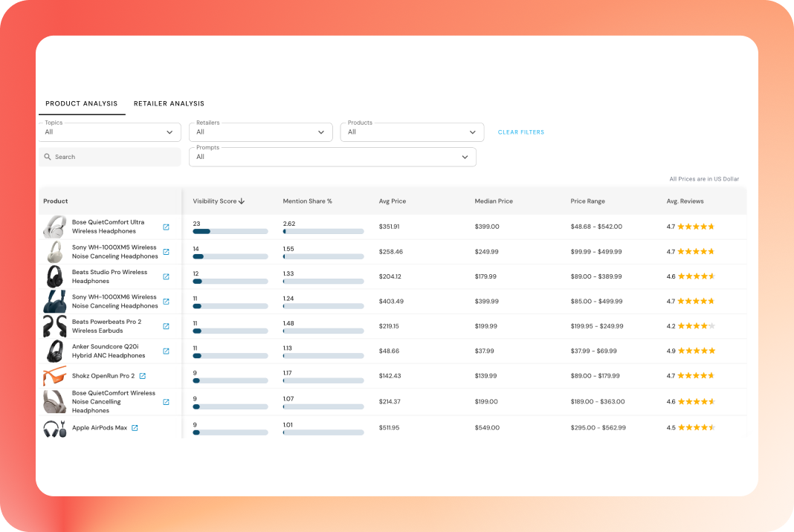Click the Visibility Score sort arrow
The image size is (794, 532).
[242, 201]
